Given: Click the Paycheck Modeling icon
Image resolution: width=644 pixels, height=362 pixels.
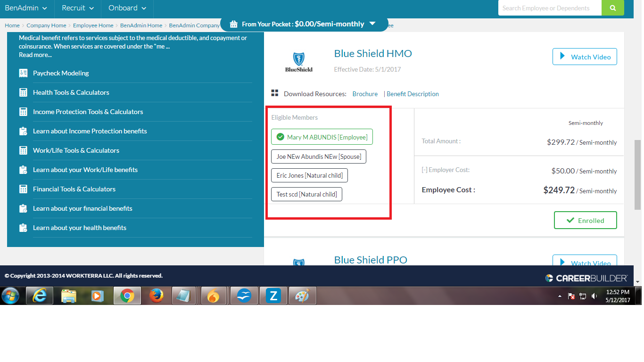Looking at the screenshot, I should (23, 73).
